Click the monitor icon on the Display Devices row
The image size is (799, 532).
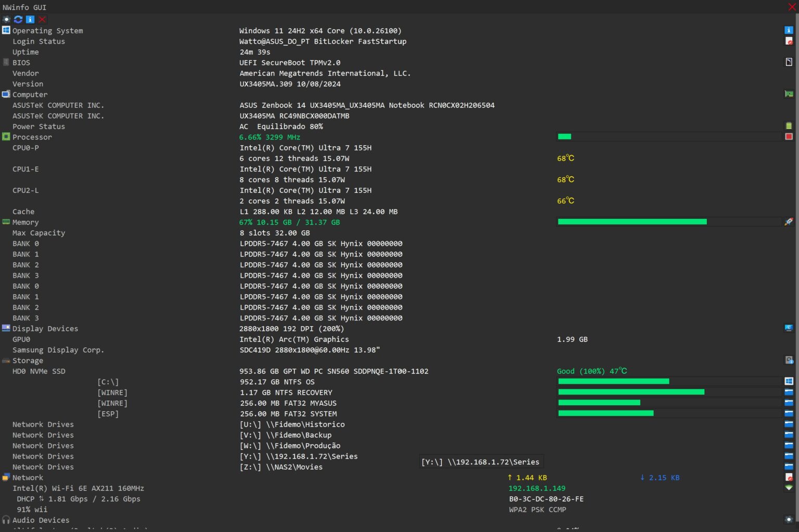pos(789,328)
